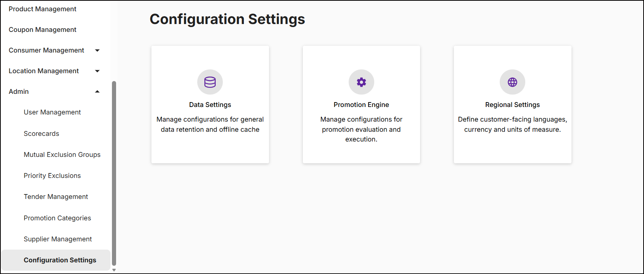Open Scorecards
This screenshot has height=274, width=644.
click(x=41, y=133)
